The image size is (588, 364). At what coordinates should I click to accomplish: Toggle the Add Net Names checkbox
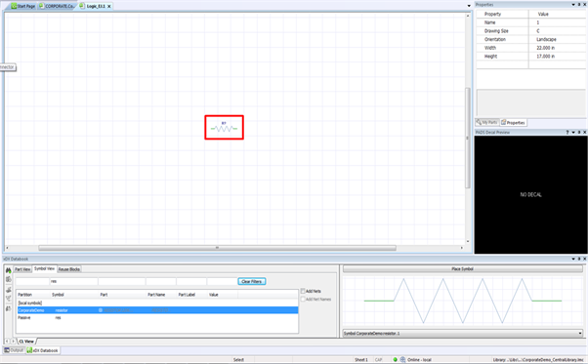[x=303, y=299]
